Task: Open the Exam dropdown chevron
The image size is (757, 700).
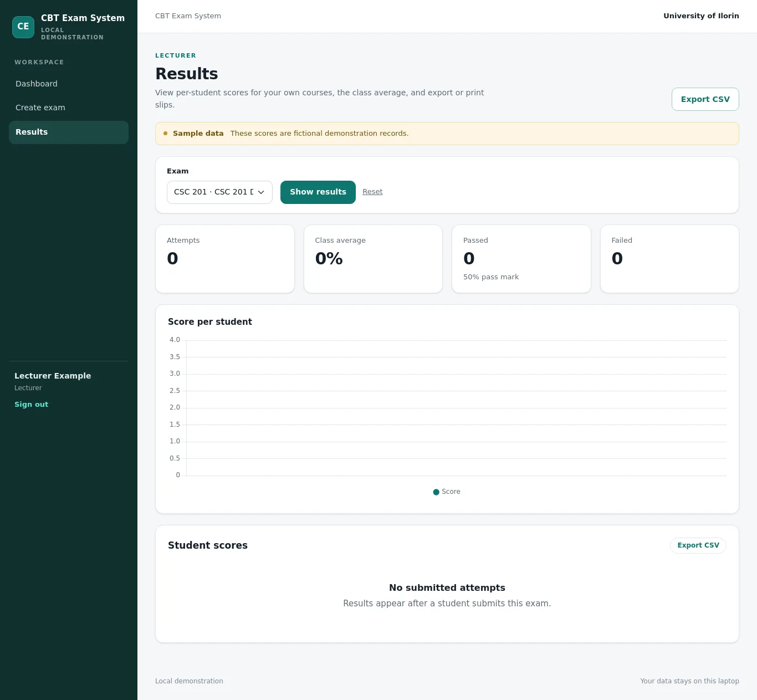Action: coord(261,192)
